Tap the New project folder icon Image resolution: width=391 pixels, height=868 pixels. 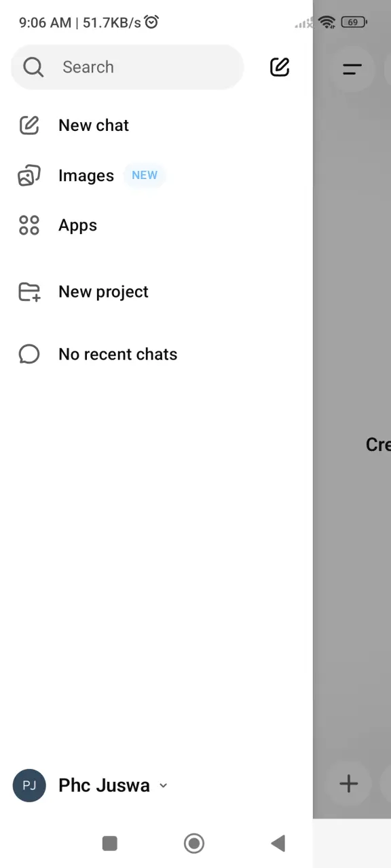[29, 292]
